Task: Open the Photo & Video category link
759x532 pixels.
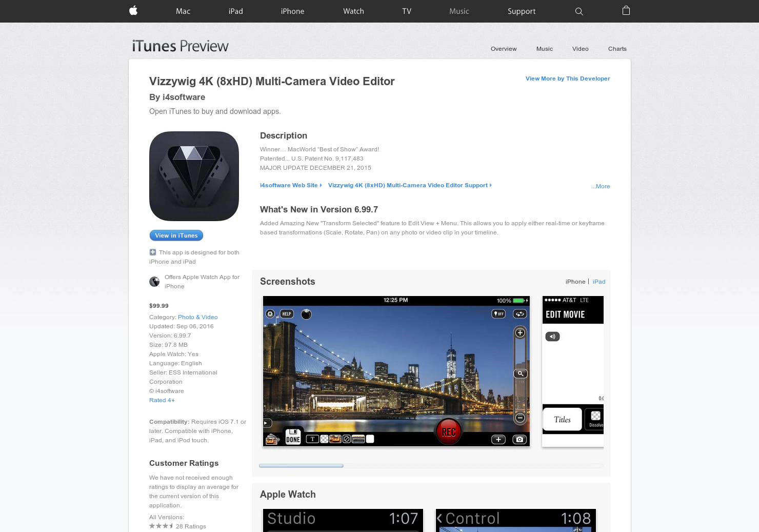Action: (x=198, y=317)
